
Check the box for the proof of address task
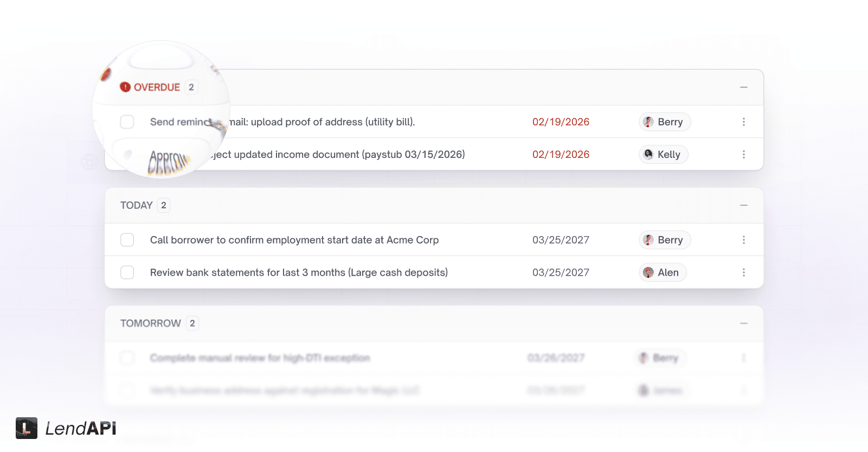[x=127, y=122]
